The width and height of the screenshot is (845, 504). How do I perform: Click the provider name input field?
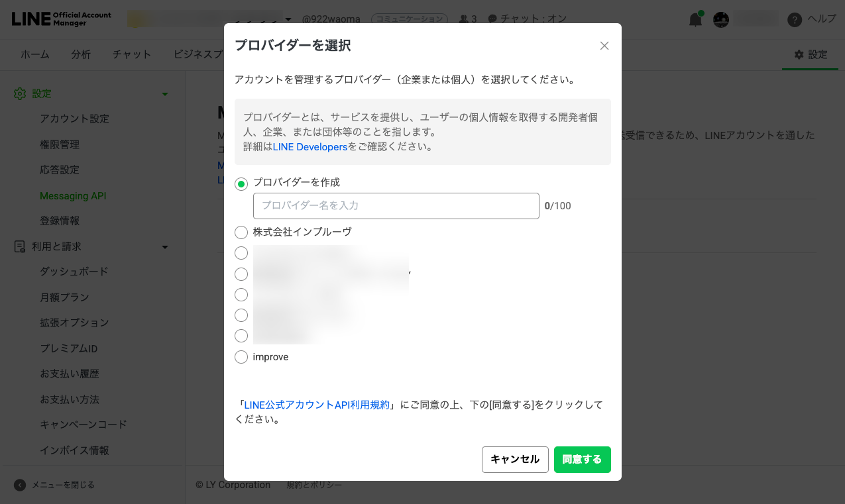pyautogui.click(x=396, y=206)
